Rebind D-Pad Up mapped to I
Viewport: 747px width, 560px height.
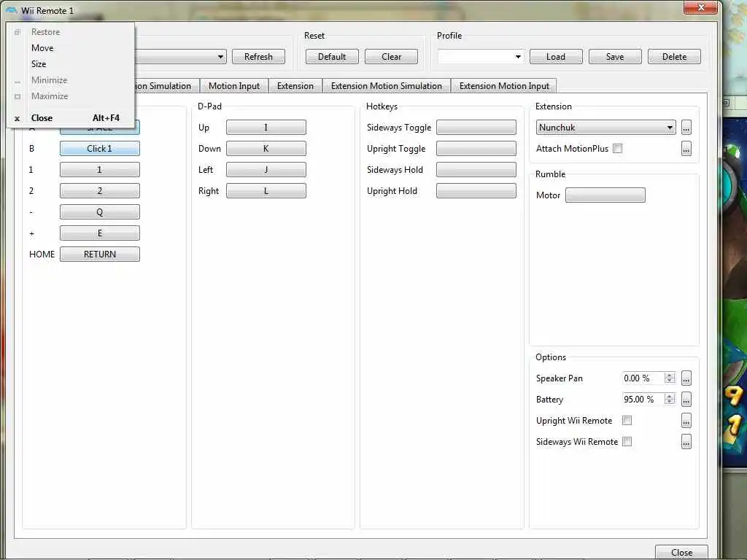click(266, 127)
